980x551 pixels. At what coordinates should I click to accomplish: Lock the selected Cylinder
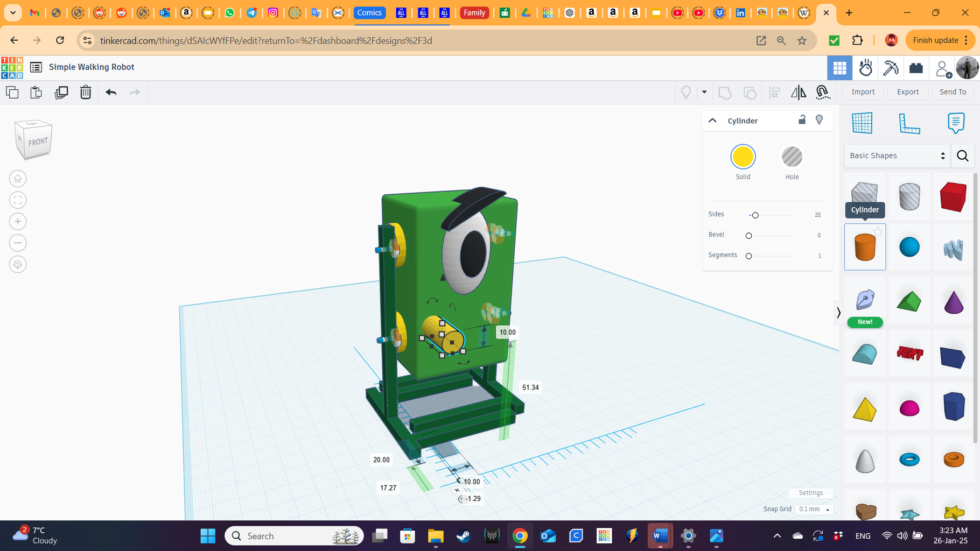click(802, 120)
